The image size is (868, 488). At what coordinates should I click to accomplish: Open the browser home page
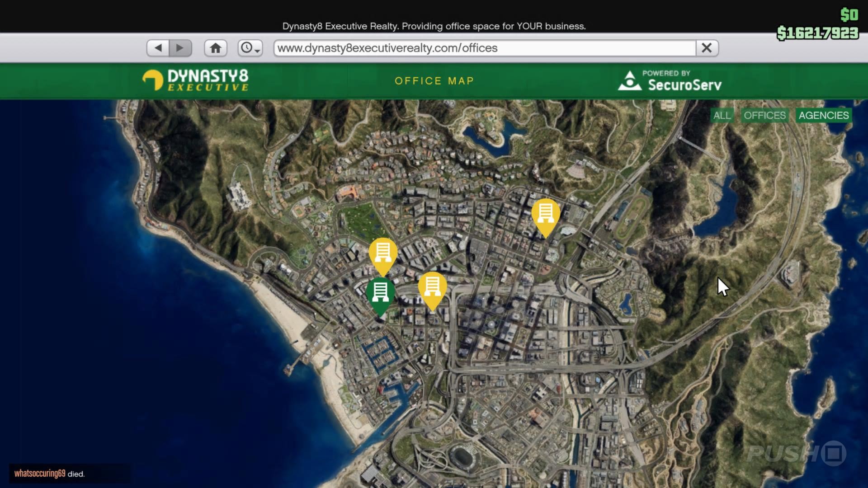pyautogui.click(x=216, y=47)
